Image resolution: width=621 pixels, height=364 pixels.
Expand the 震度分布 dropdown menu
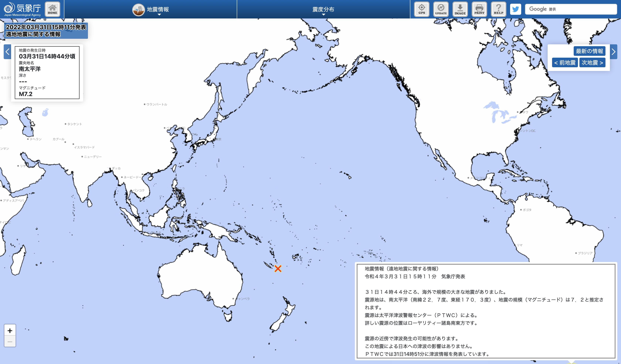323,10
